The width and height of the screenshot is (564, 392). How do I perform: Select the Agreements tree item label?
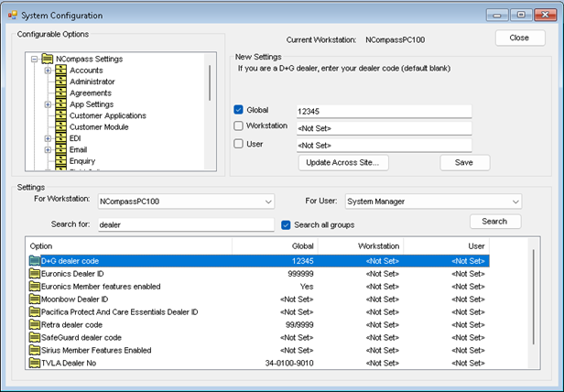[91, 93]
